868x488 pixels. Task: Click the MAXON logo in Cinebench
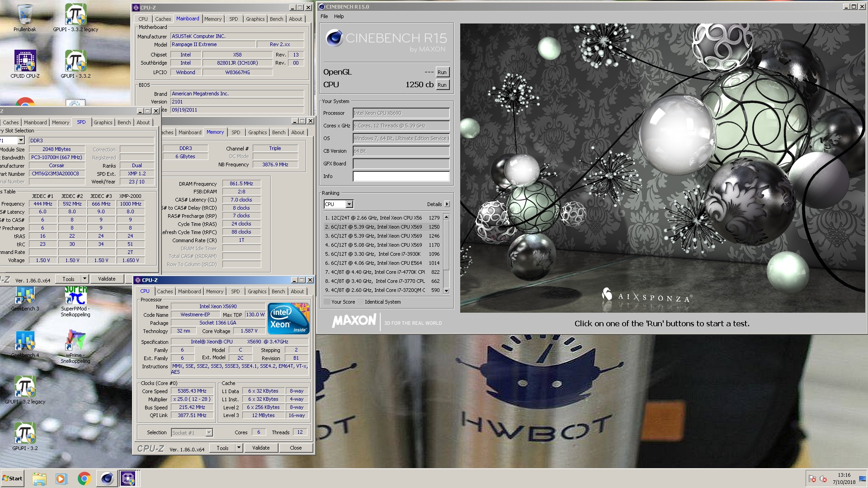(x=354, y=321)
